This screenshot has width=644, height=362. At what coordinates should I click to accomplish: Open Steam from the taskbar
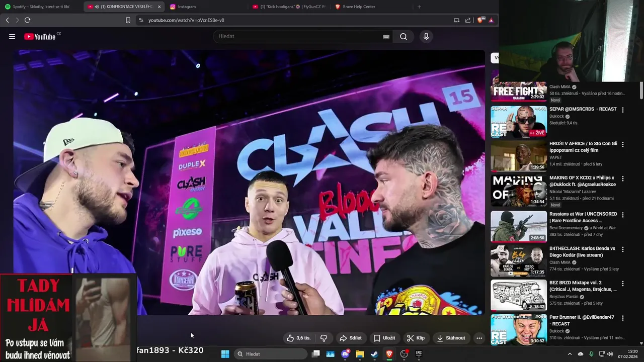pos(374,354)
